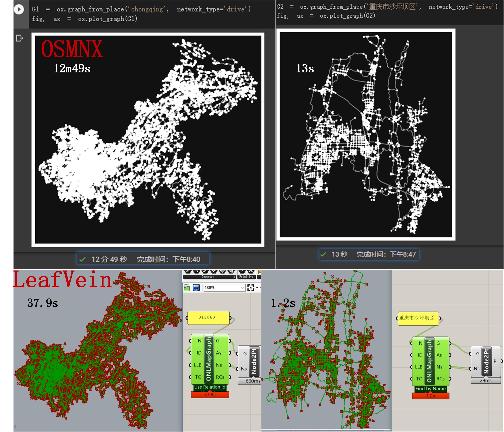Click the Shapingba OSMNX network plot output
The height and width of the screenshot is (432, 504).
[x=366, y=135]
